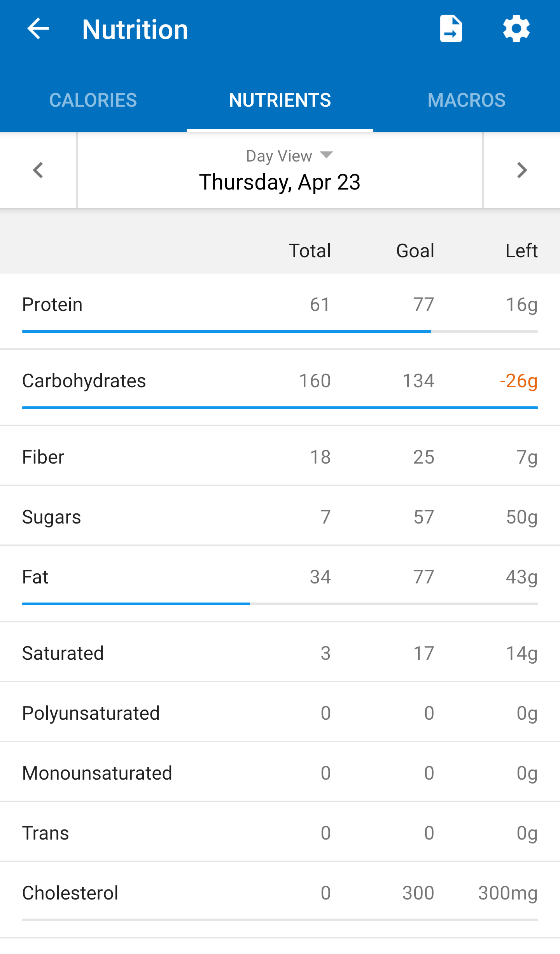Click the Carbohydrates progress bar
The image size is (560, 954).
[280, 408]
